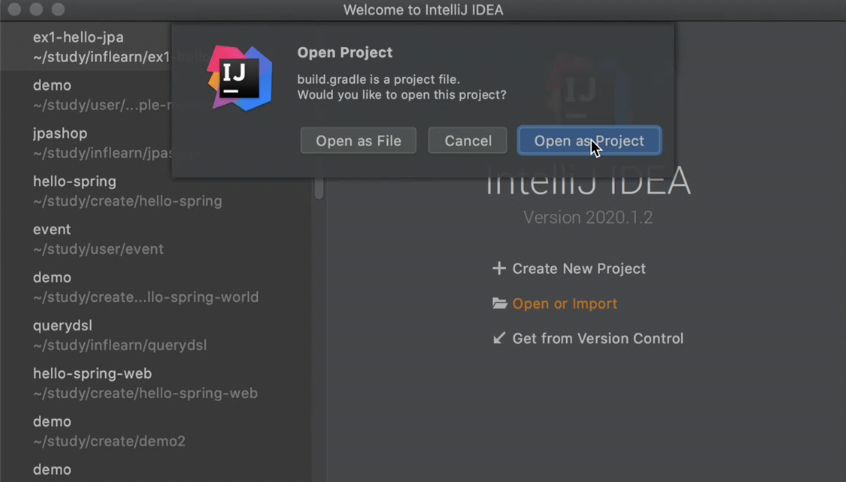846x482 pixels.
Task: Click the path ~/study/create/hello-spring-web
Action: click(145, 393)
